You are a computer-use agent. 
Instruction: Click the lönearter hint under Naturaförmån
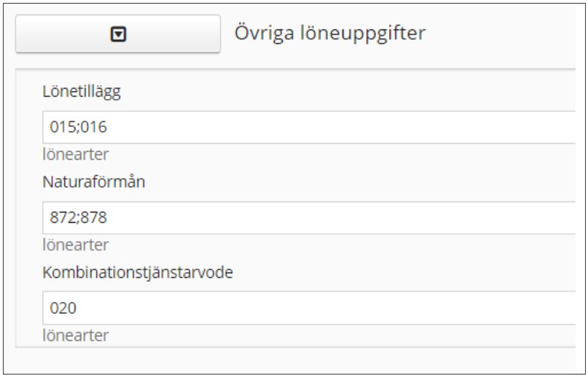click(75, 245)
